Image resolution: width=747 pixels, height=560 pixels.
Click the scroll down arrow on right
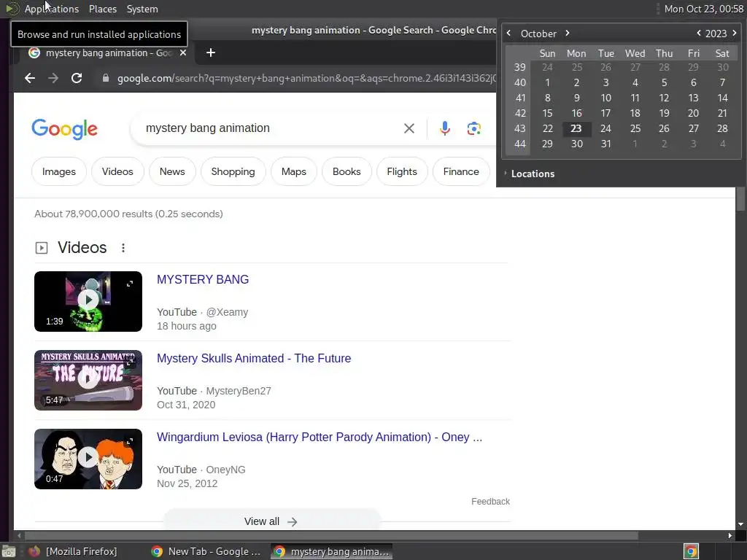(740, 524)
